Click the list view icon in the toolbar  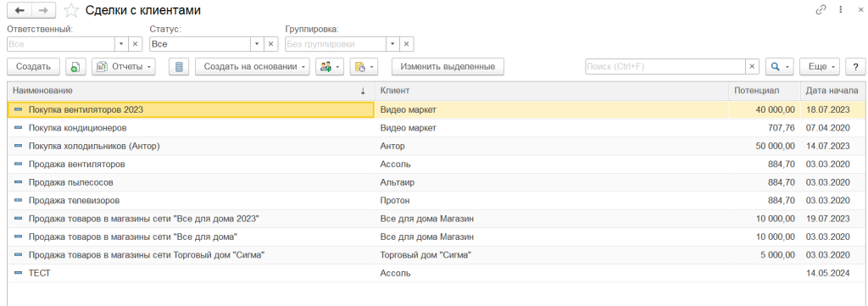click(x=179, y=66)
